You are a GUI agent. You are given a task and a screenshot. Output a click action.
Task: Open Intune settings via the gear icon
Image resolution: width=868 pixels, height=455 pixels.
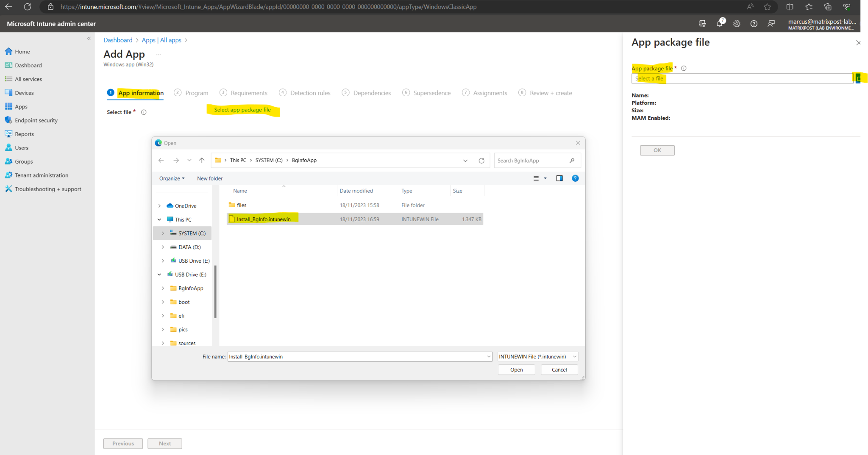(x=737, y=24)
